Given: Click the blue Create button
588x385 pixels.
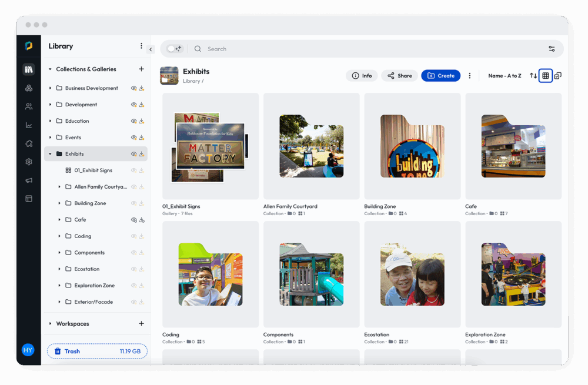Looking at the screenshot, I should click(x=440, y=76).
